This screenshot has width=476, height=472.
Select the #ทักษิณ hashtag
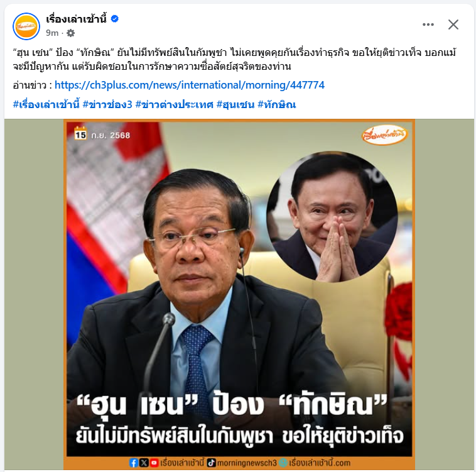276,104
